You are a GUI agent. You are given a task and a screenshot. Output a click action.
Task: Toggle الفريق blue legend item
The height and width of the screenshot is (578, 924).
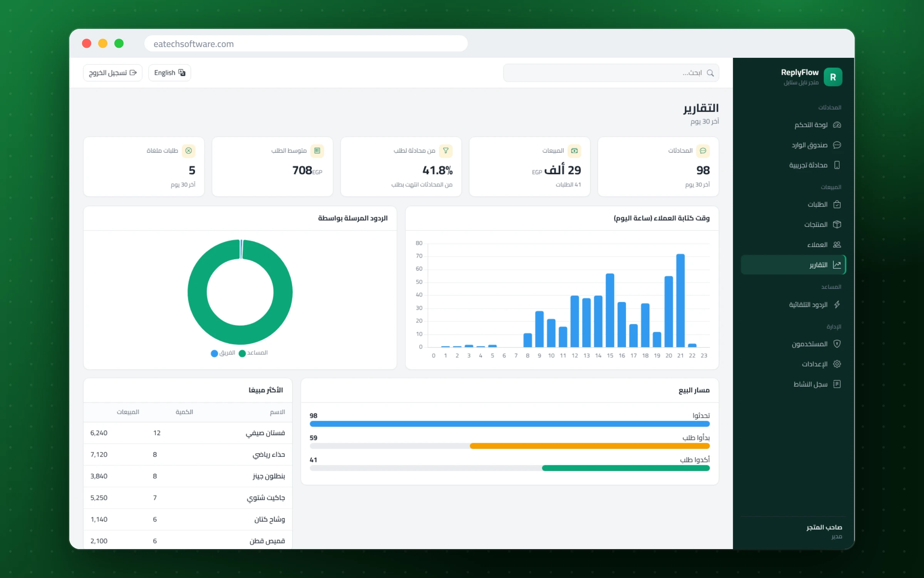click(x=223, y=353)
